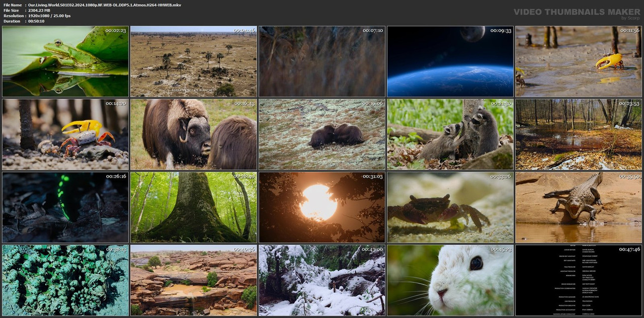Viewport: 644px width, 318px height.
Task: Open the savanna palm trees thumbnail at 00:04:46
Action: click(194, 61)
